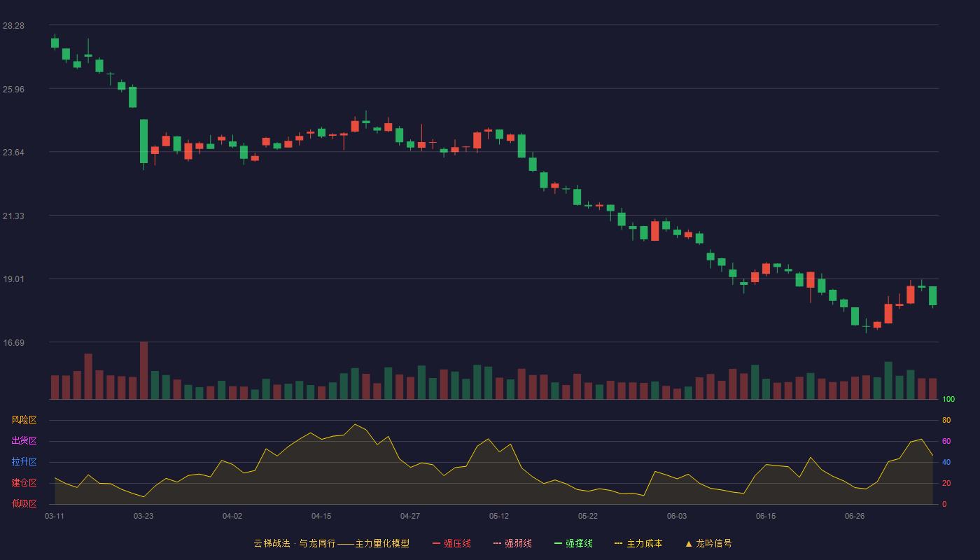980x560 pixels.
Task: Toggle the 强弱线 pink dashed legend icon
Action: click(x=497, y=543)
